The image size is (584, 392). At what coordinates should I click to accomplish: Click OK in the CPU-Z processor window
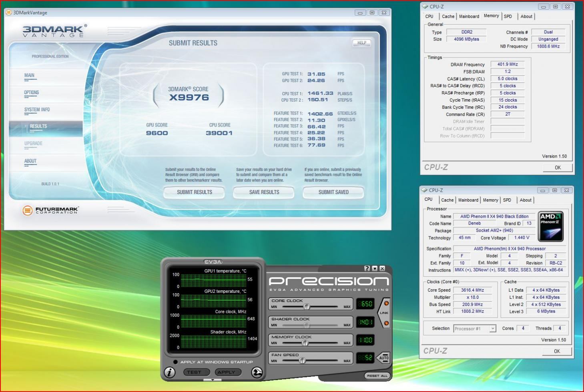[x=557, y=351]
